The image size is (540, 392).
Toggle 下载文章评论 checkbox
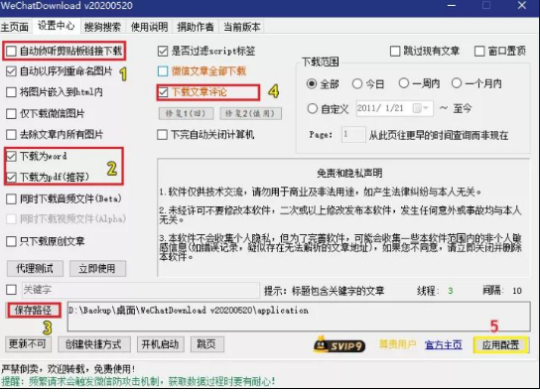tap(163, 92)
